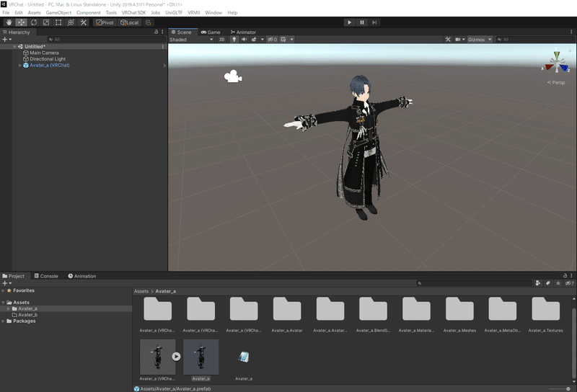Screen dimensions: 577x392
Task: Click search by type icon in Project
Action: pyautogui.click(x=538, y=283)
